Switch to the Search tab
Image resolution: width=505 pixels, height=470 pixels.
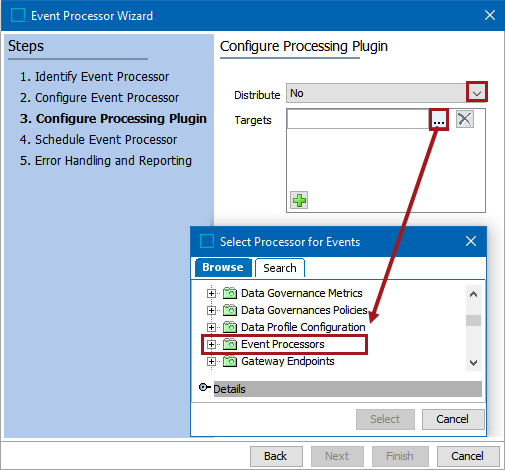pyautogui.click(x=280, y=268)
